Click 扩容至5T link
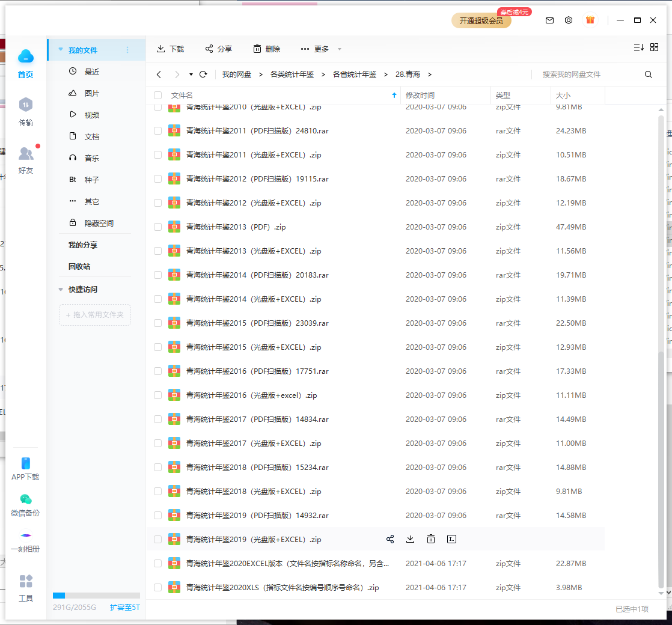 (124, 608)
